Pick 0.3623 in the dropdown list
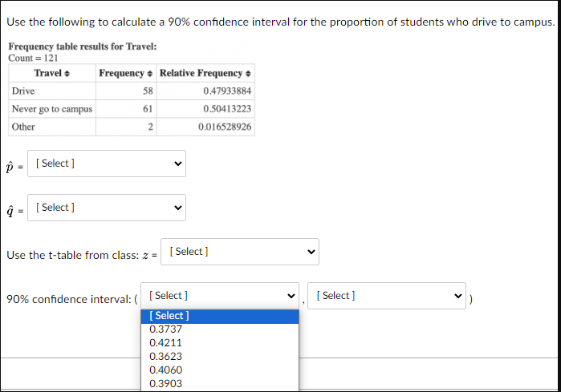 (166, 357)
